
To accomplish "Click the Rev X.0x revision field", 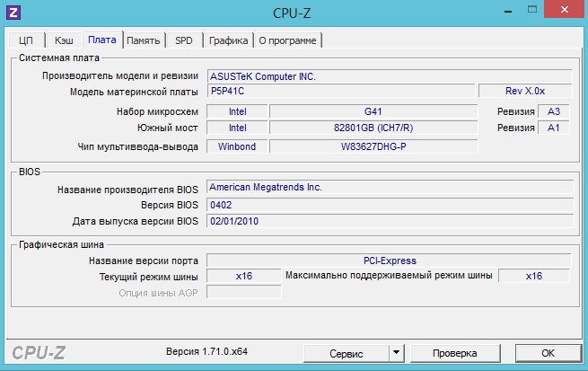I will [x=525, y=91].
